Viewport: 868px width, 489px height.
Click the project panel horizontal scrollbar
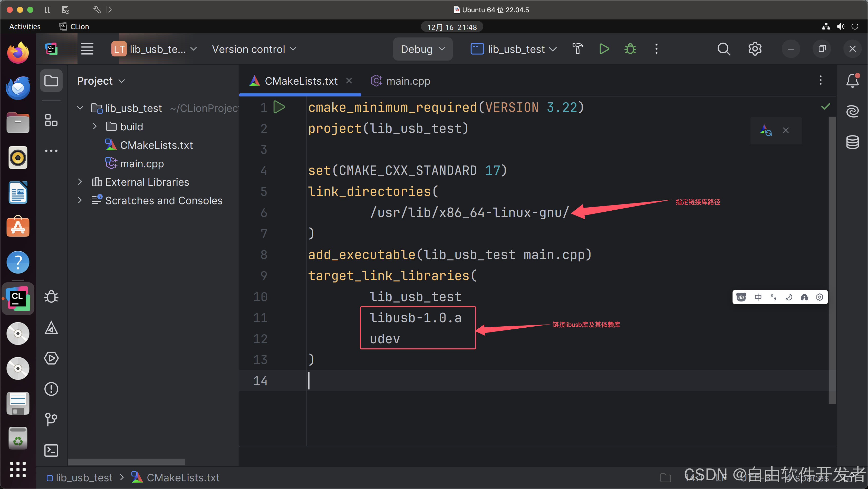[x=126, y=462]
